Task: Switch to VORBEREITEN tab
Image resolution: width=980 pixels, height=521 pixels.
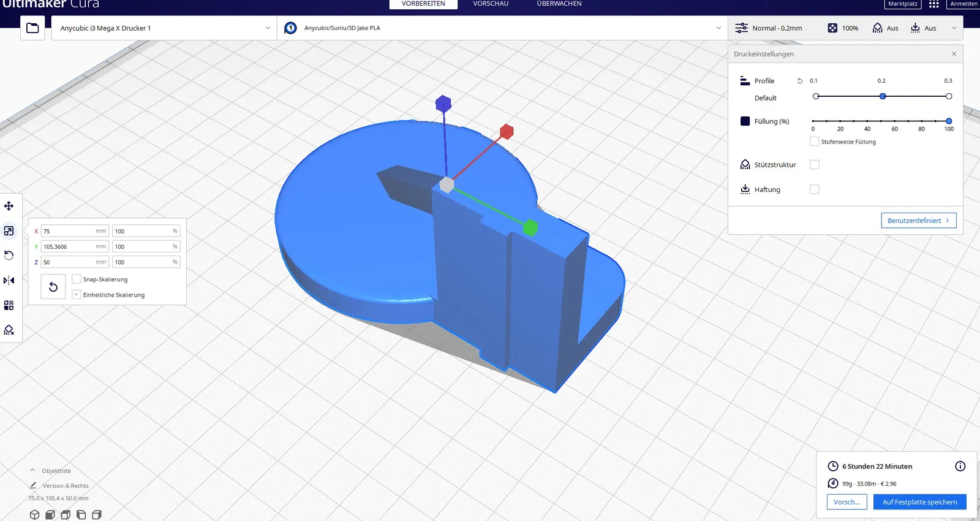Action: (423, 4)
